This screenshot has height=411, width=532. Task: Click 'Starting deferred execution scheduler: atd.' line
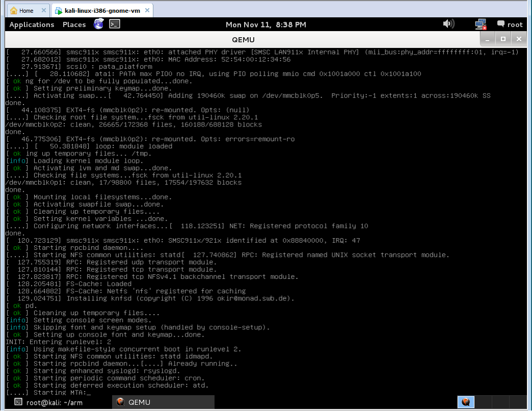click(107, 385)
